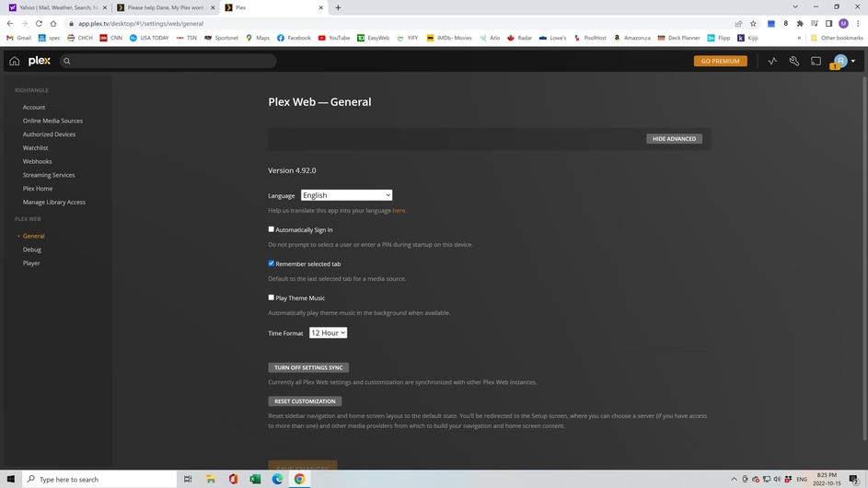Enable Play Theme Music checkbox
Viewport: 868px width, 488px height.
(x=272, y=297)
